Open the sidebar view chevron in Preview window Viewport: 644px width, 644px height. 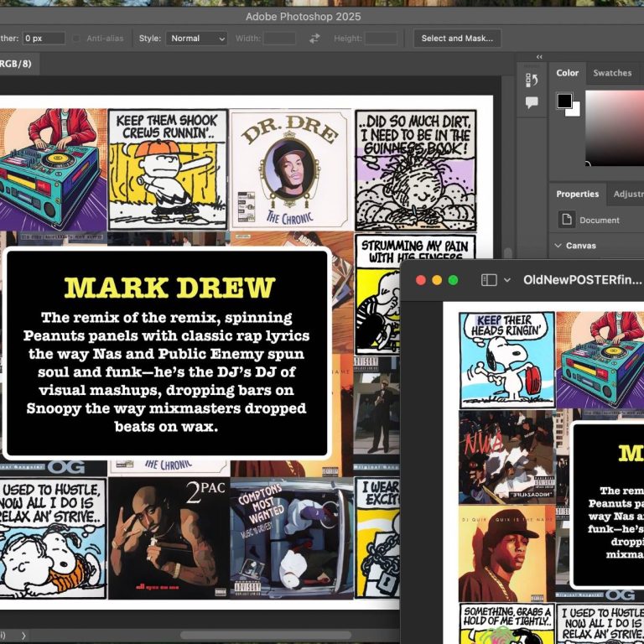[x=506, y=280]
